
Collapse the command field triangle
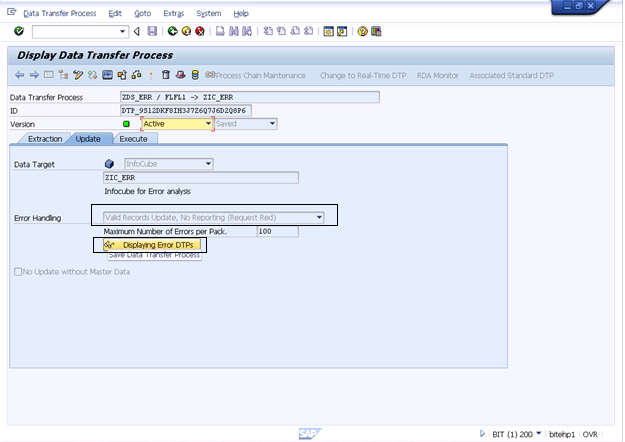coord(137,31)
